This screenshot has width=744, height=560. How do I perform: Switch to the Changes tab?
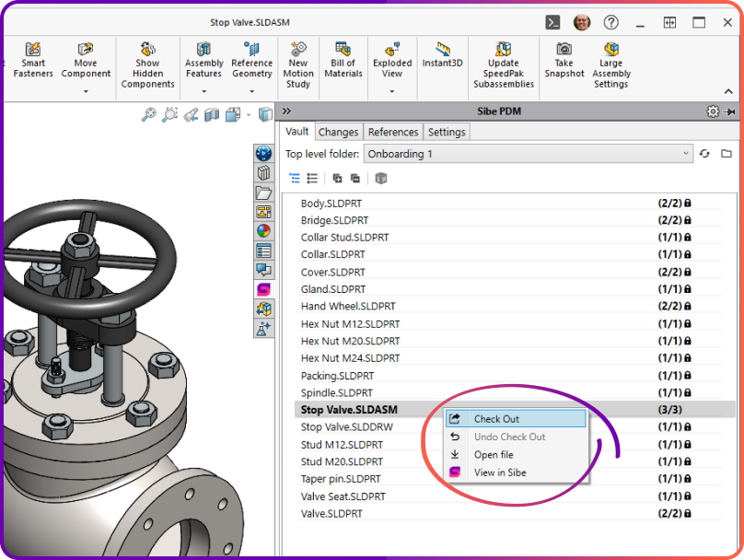339,132
